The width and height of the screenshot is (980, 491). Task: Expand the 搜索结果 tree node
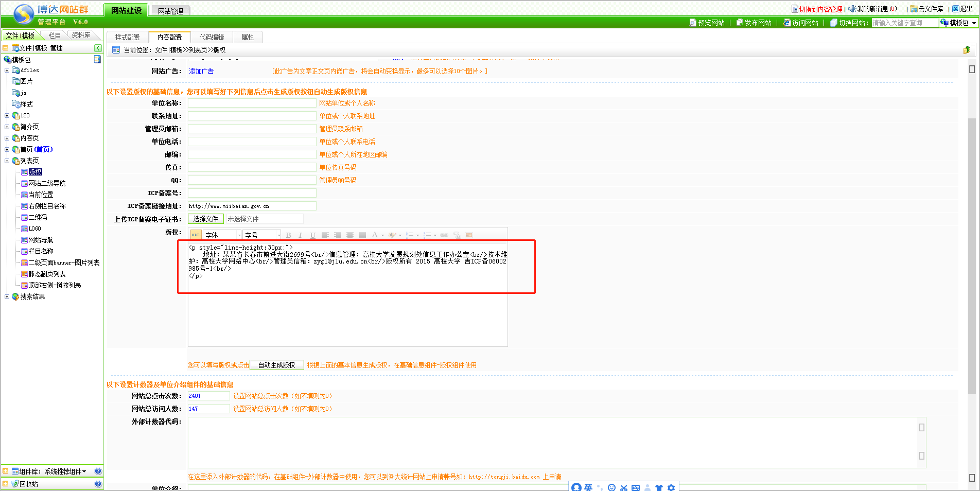click(x=7, y=296)
